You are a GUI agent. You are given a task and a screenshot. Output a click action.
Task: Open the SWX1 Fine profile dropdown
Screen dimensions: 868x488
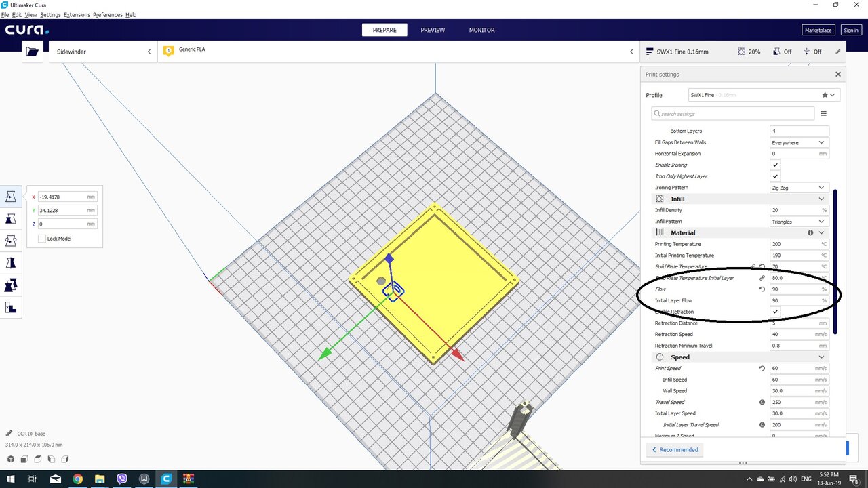(x=764, y=95)
